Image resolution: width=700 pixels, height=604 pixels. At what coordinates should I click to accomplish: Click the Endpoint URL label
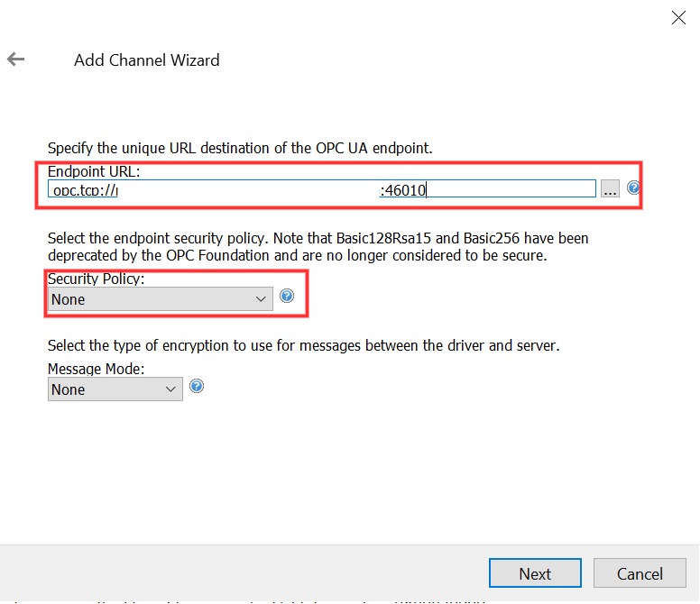point(94,171)
